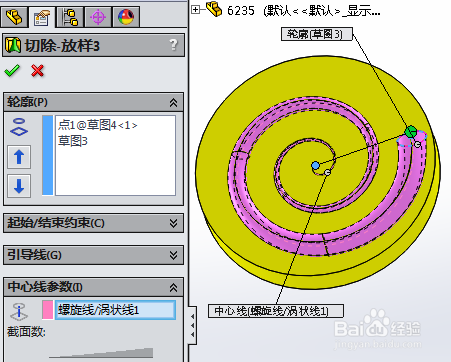This screenshot has width=451, height=362.
Task: Click the cut-loft feature icon in title
Action: point(13,45)
